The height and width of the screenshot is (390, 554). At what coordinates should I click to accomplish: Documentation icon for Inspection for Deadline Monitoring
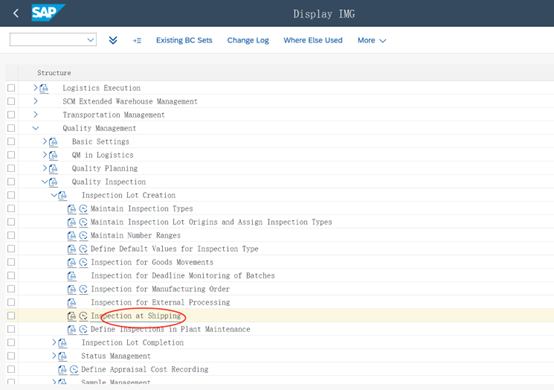tap(72, 276)
